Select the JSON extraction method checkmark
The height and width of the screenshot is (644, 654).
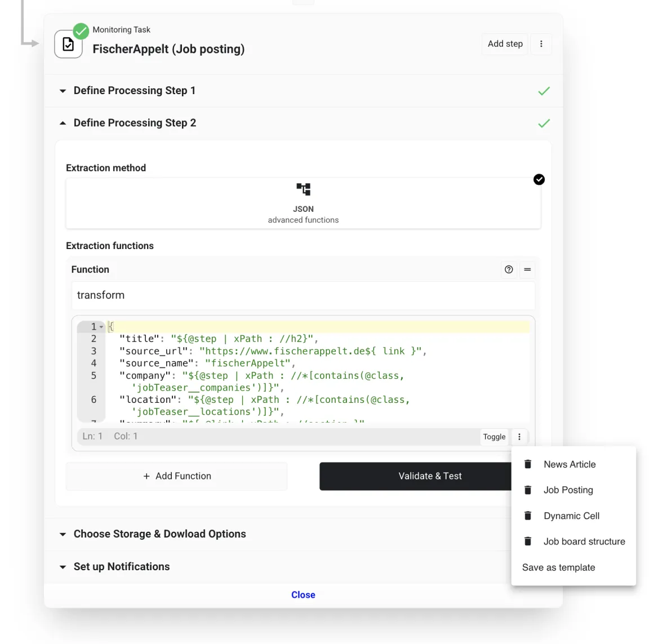click(x=539, y=179)
